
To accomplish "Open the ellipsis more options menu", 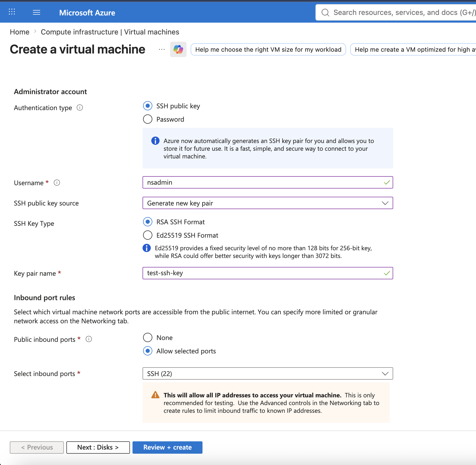I will (162, 49).
